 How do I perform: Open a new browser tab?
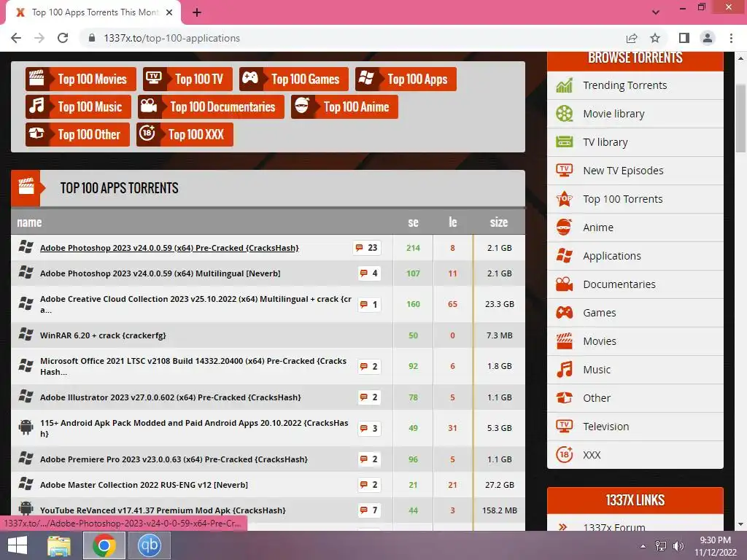[197, 12]
